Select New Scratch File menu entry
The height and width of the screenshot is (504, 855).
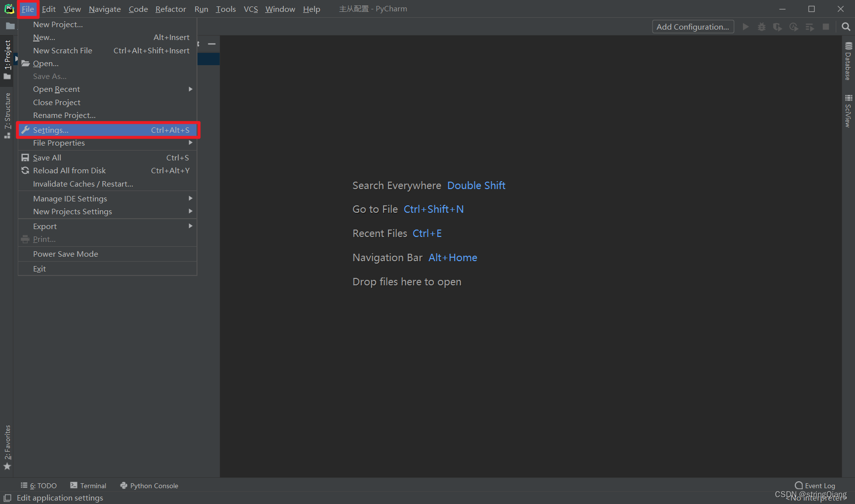[108, 50]
